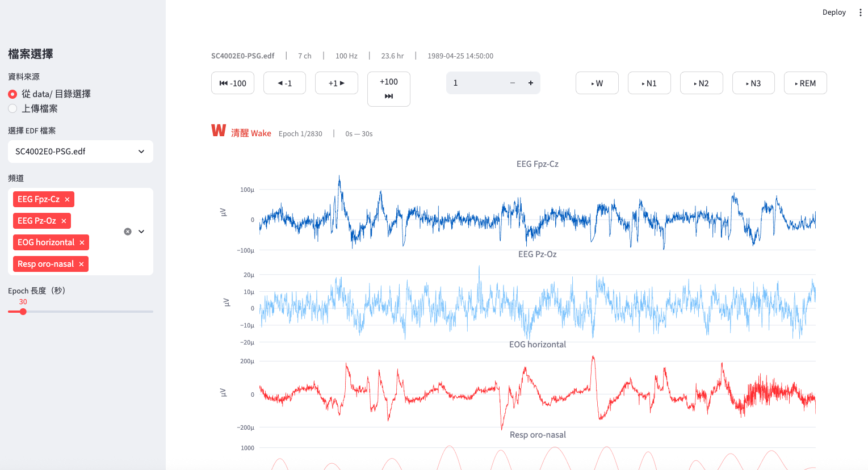The width and height of the screenshot is (868, 470).
Task: Remove the EOG horizontal channel tag
Action: pos(82,242)
